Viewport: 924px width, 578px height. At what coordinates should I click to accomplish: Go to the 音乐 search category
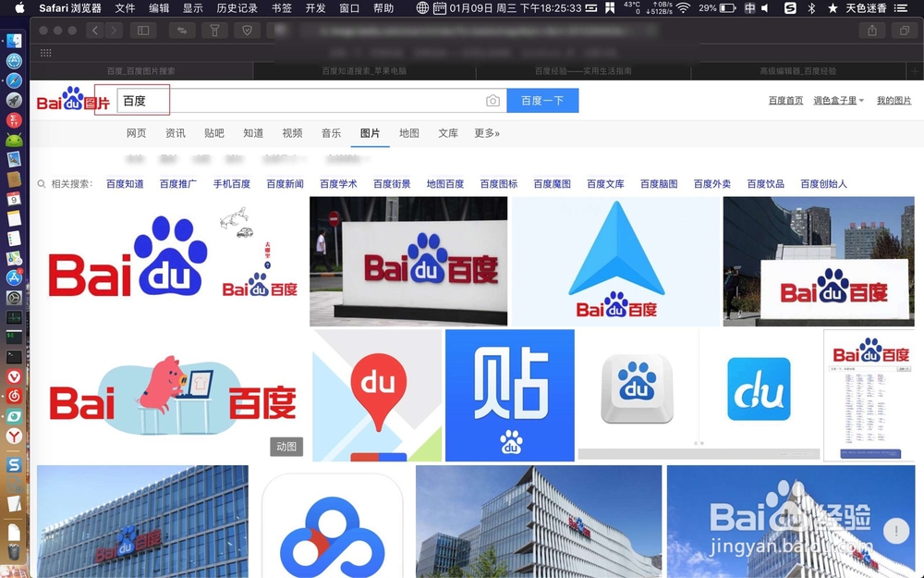pos(331,133)
